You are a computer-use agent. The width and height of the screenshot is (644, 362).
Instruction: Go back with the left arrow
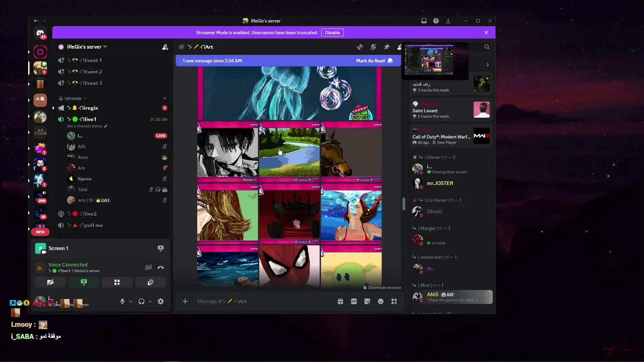tap(36, 21)
